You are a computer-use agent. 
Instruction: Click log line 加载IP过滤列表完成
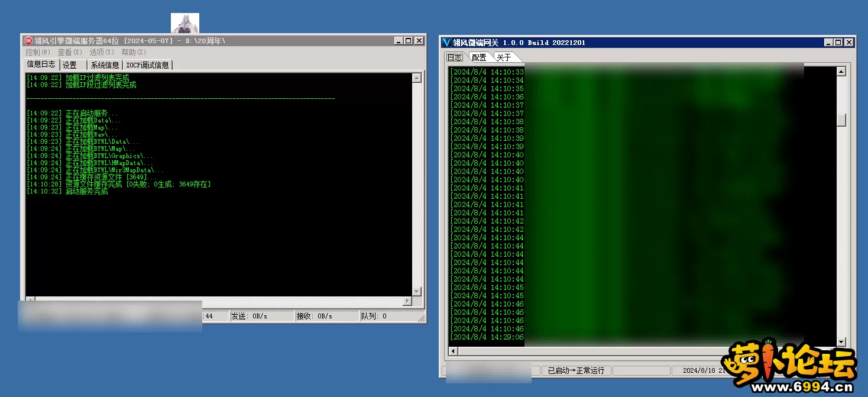point(78,78)
